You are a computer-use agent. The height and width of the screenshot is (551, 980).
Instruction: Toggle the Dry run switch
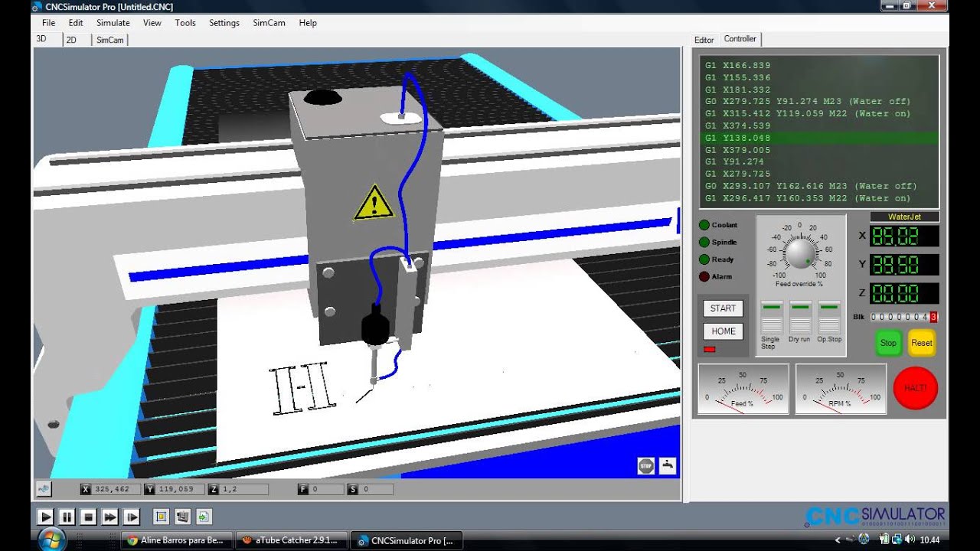[800, 317]
